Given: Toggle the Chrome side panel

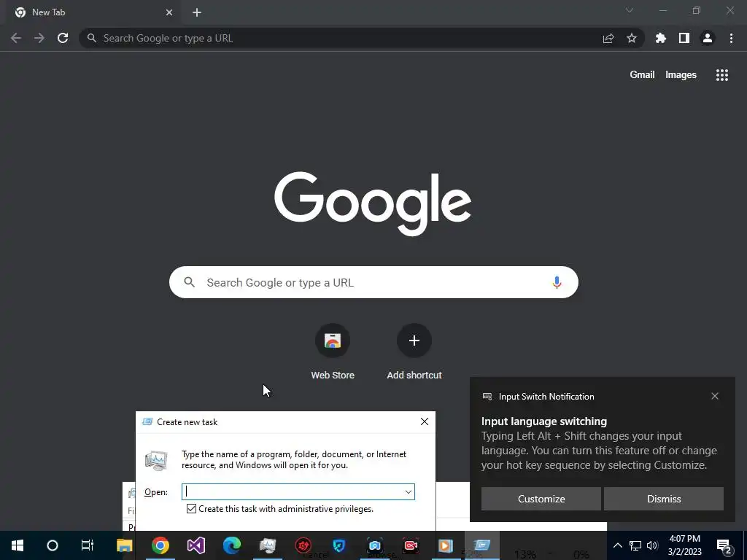Looking at the screenshot, I should (684, 38).
